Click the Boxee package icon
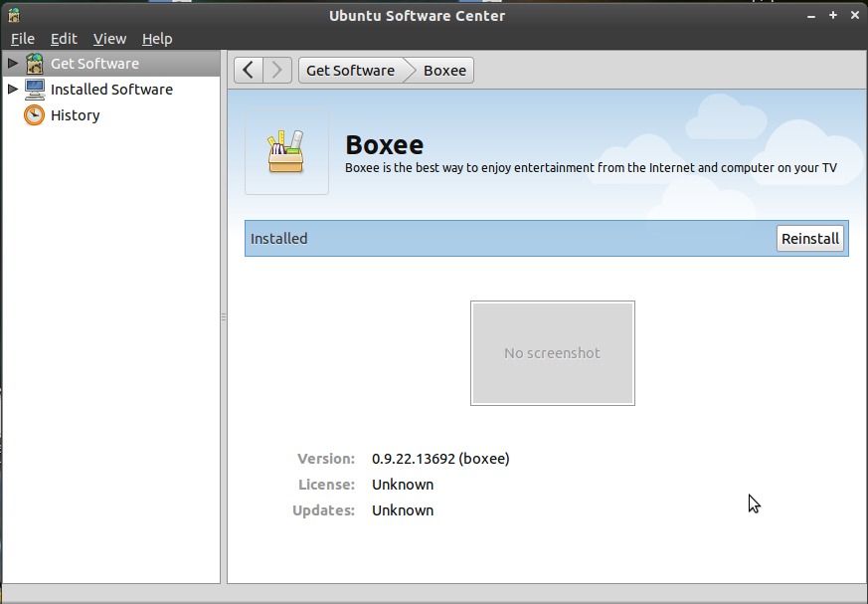The image size is (868, 604). 286,152
